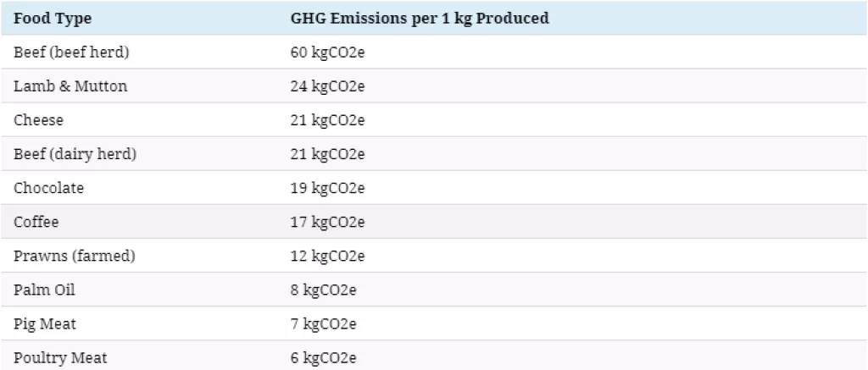Image resolution: width=868 pixels, height=370 pixels.
Task: Click the 24 kgCO2e value
Action: 327,86
